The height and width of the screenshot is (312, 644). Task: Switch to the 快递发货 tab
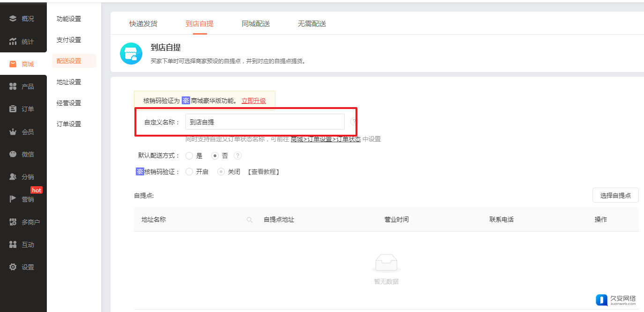coord(143,24)
